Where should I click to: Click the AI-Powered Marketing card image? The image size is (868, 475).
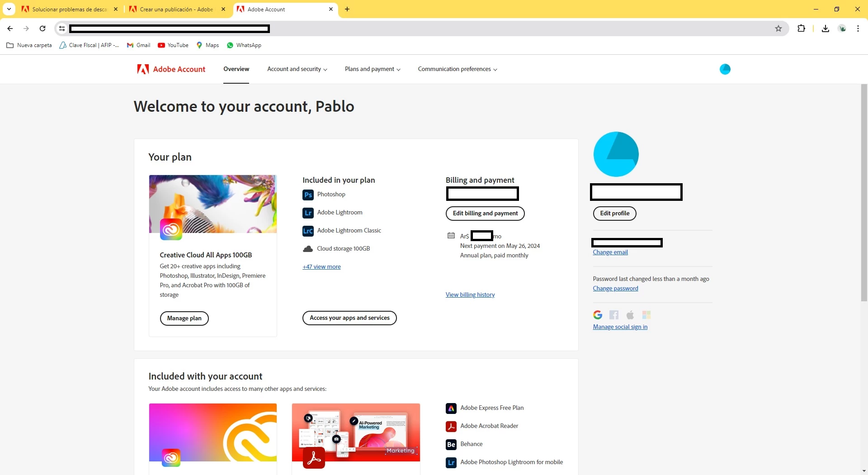point(356,432)
